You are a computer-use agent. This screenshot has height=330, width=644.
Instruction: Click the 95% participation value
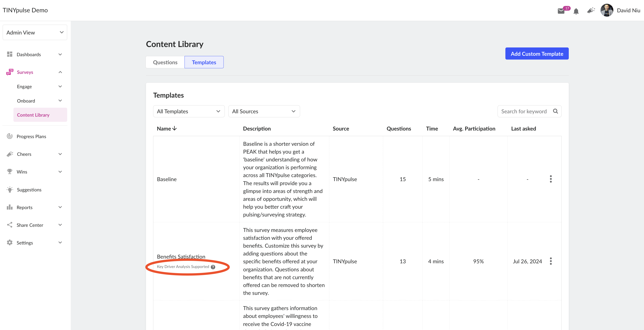[x=479, y=261]
